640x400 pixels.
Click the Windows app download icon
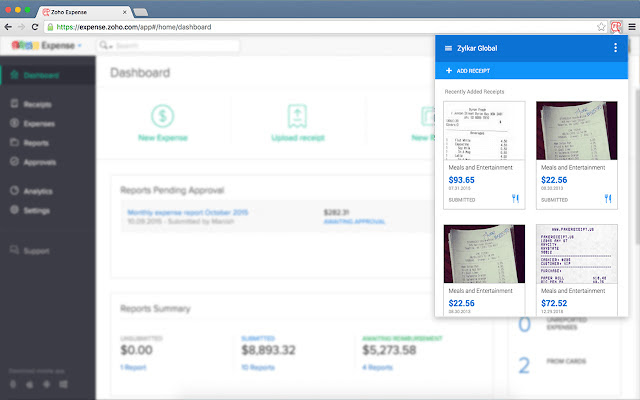pyautogui.click(x=63, y=384)
